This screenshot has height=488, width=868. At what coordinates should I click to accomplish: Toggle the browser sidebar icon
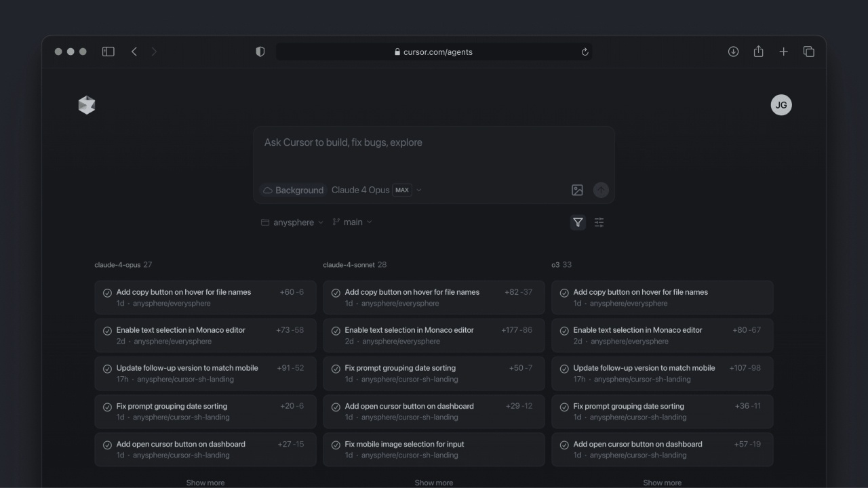[108, 52]
